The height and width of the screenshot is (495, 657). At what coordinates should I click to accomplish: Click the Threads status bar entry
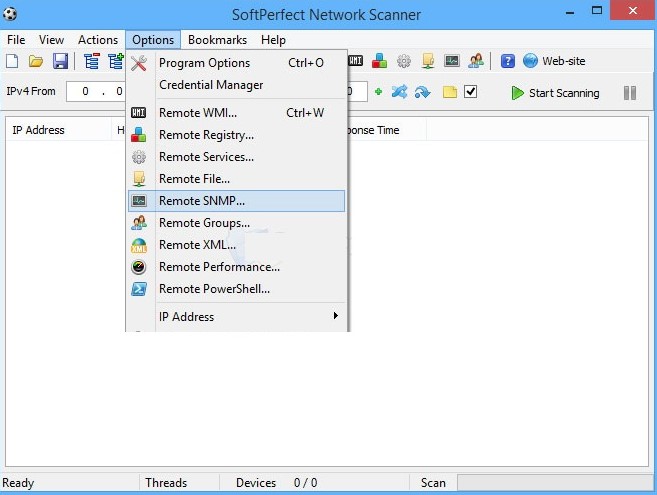[x=166, y=483]
